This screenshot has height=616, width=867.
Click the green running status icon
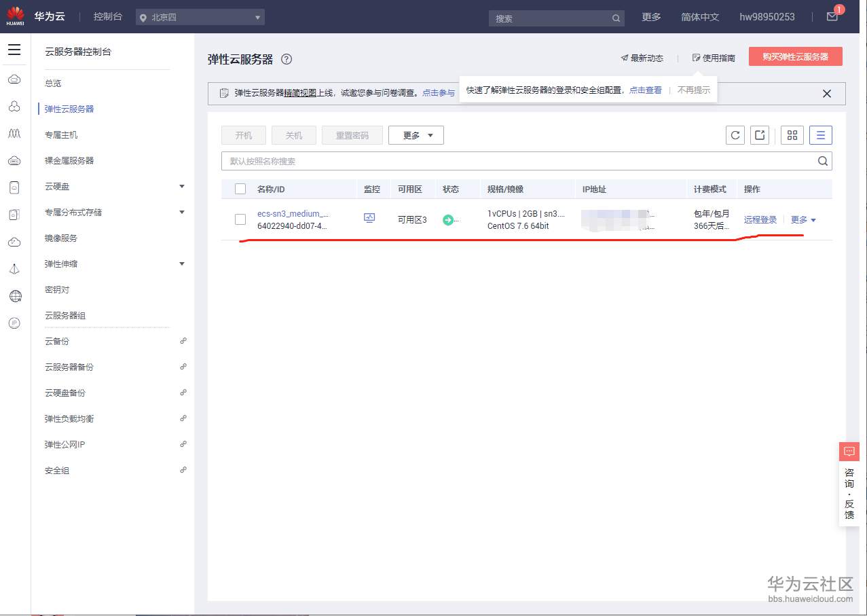pos(448,219)
